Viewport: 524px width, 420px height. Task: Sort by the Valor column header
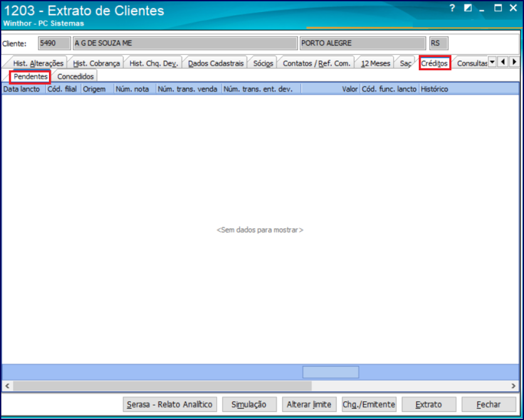coord(330,89)
